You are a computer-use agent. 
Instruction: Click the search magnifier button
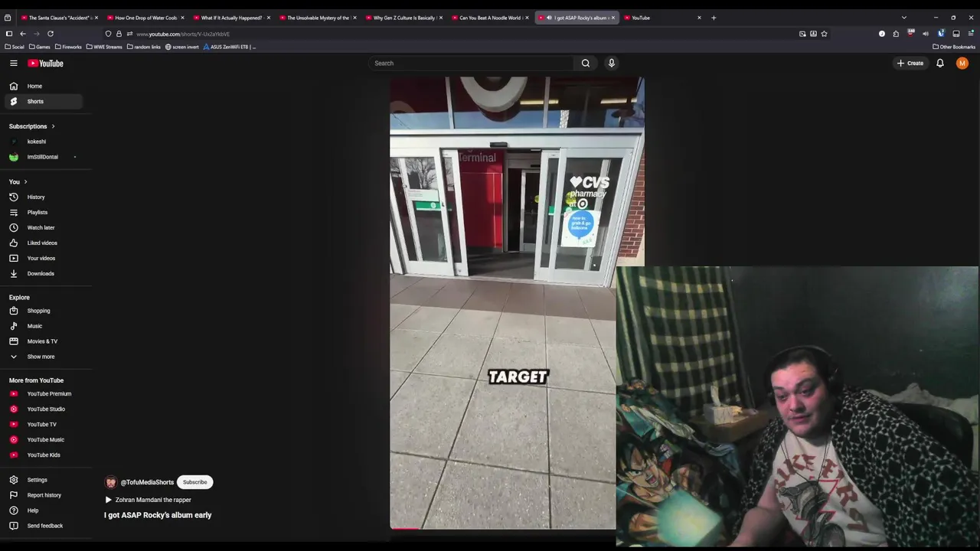point(586,63)
